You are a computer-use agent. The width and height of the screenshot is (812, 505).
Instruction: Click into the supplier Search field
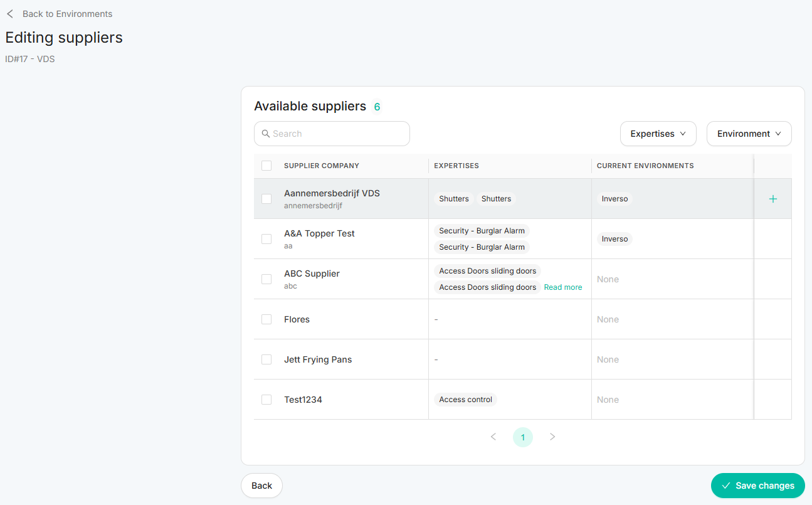pos(339,134)
